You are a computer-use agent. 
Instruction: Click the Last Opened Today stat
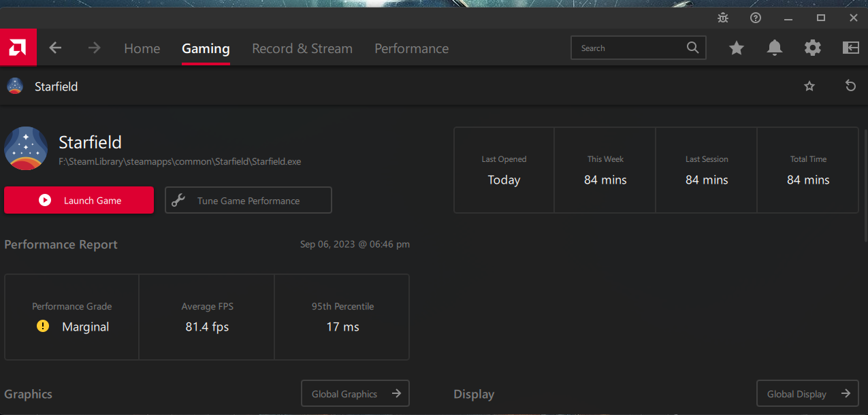[x=504, y=170]
